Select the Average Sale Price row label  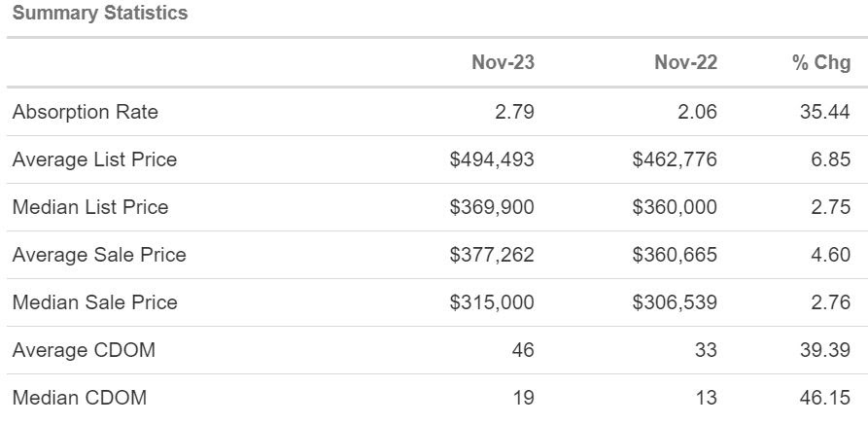pyautogui.click(x=99, y=255)
